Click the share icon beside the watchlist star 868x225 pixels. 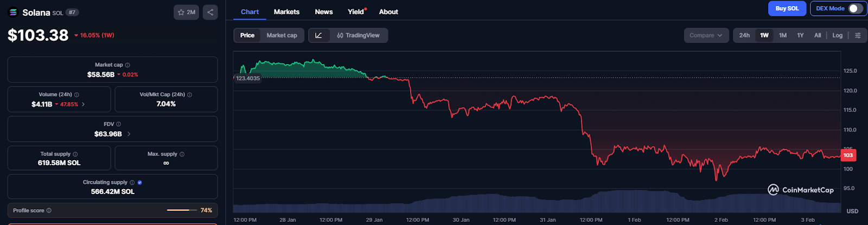(210, 12)
